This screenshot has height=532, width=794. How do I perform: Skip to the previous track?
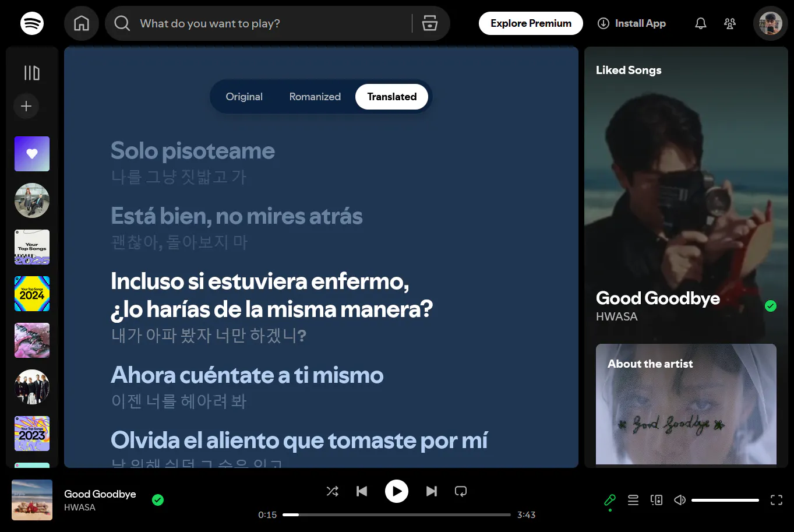(362, 491)
